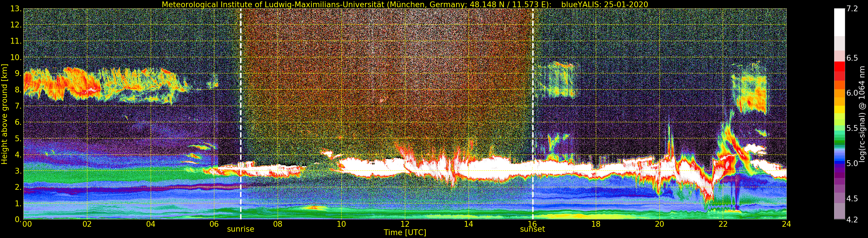Click the height axis tick "8."
The width and height of the screenshot is (868, 238).
coord(18,90)
